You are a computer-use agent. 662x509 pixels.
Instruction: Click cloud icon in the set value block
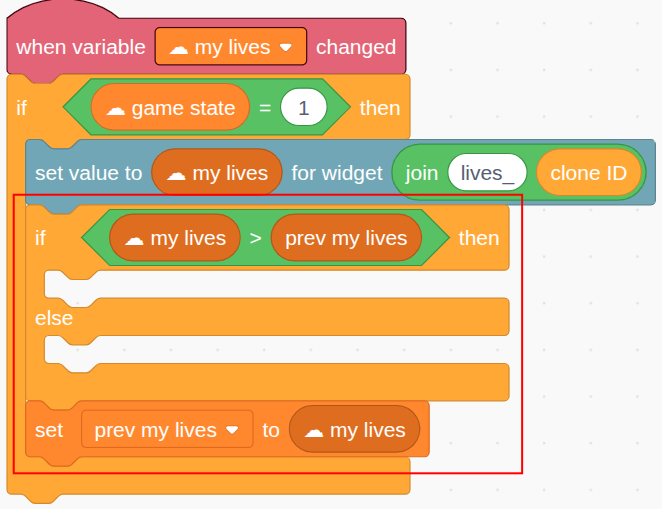(176, 175)
